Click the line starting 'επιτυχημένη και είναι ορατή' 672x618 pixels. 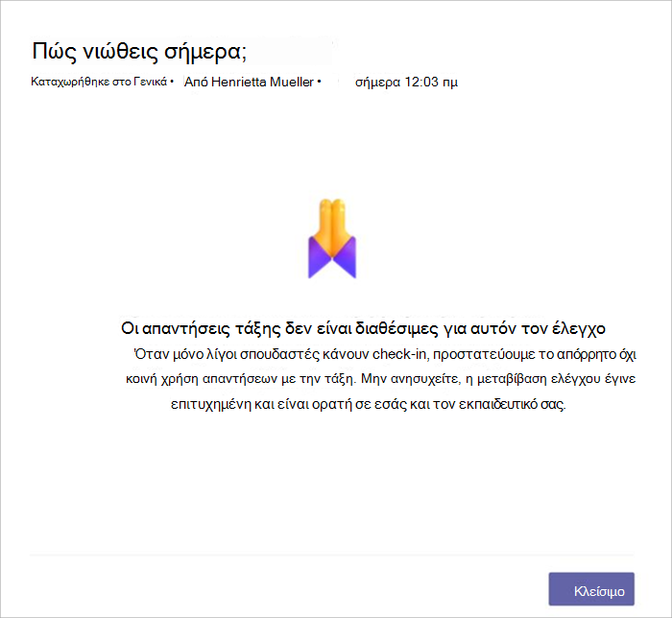point(368,404)
